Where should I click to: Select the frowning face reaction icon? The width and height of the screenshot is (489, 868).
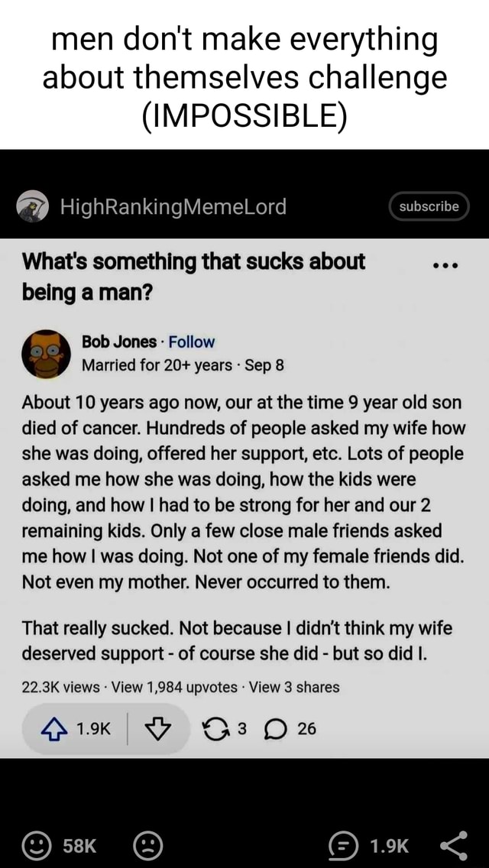coord(148,846)
